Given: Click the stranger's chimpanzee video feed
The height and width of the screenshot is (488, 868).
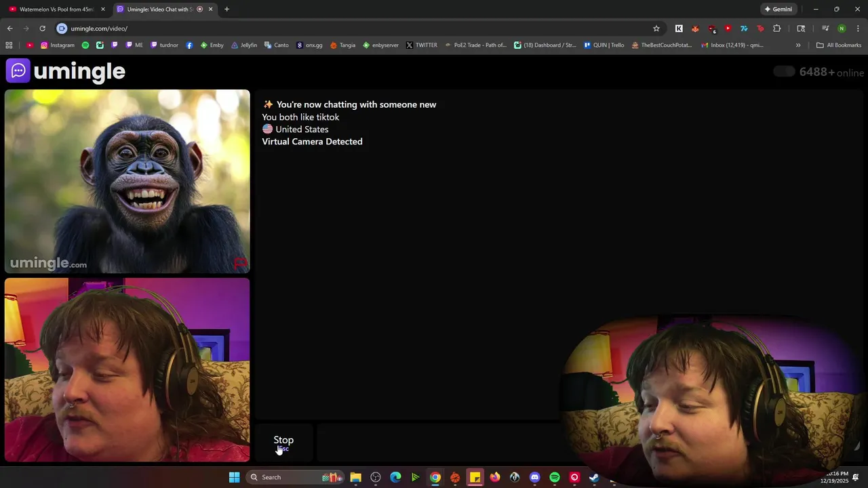Looking at the screenshot, I should pos(127,181).
